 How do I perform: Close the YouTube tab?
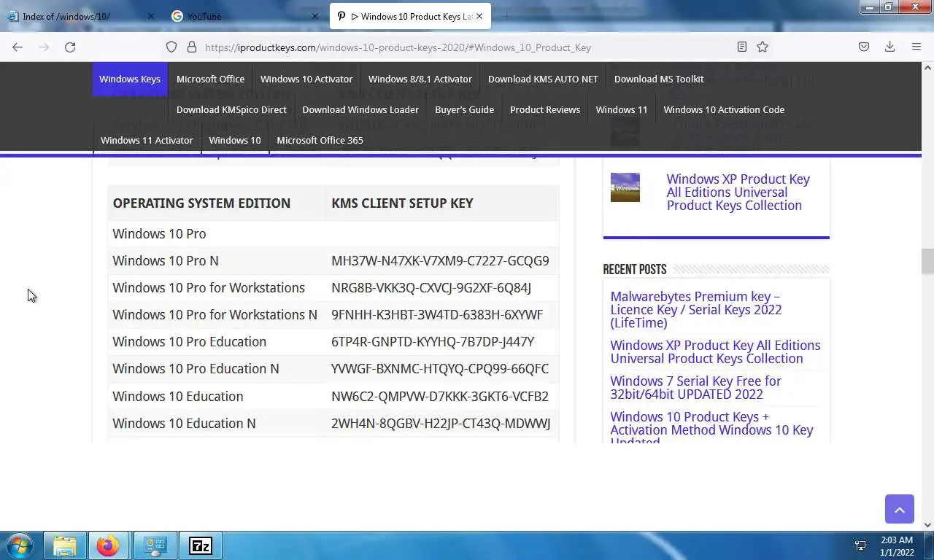[x=315, y=16]
